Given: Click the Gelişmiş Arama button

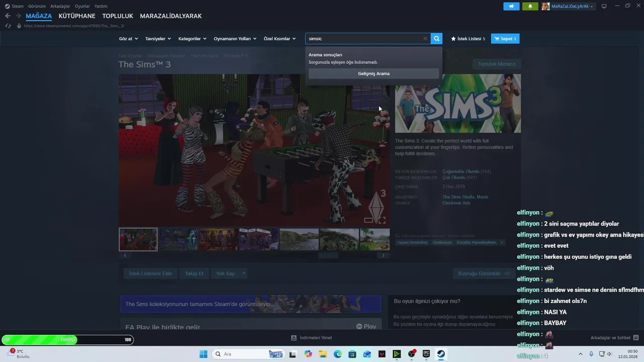Looking at the screenshot, I should pyautogui.click(x=374, y=73).
